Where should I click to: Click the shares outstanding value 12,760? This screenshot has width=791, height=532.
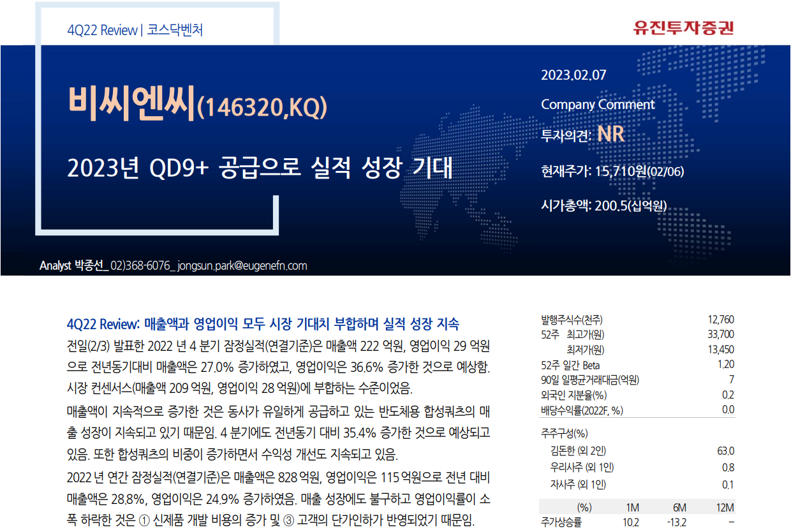[721, 320]
